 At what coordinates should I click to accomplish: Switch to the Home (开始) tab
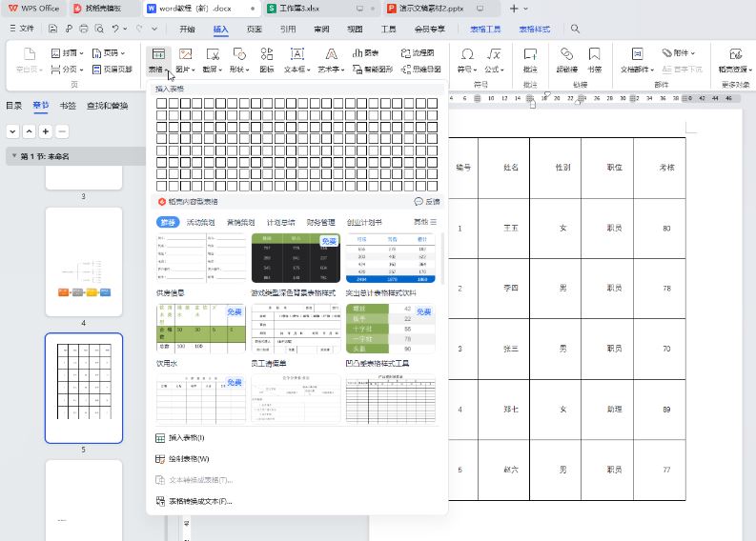click(x=187, y=29)
